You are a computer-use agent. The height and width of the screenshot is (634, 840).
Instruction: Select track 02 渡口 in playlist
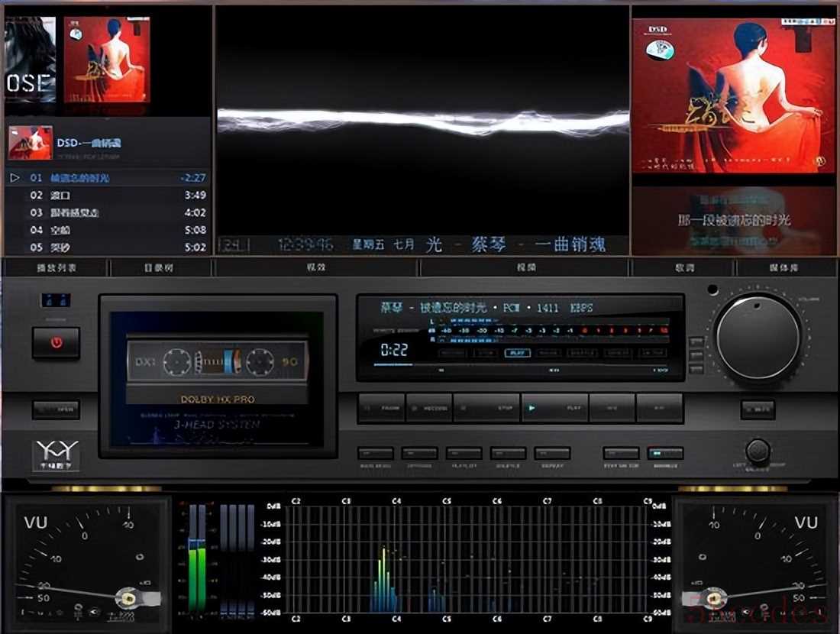pos(107,195)
